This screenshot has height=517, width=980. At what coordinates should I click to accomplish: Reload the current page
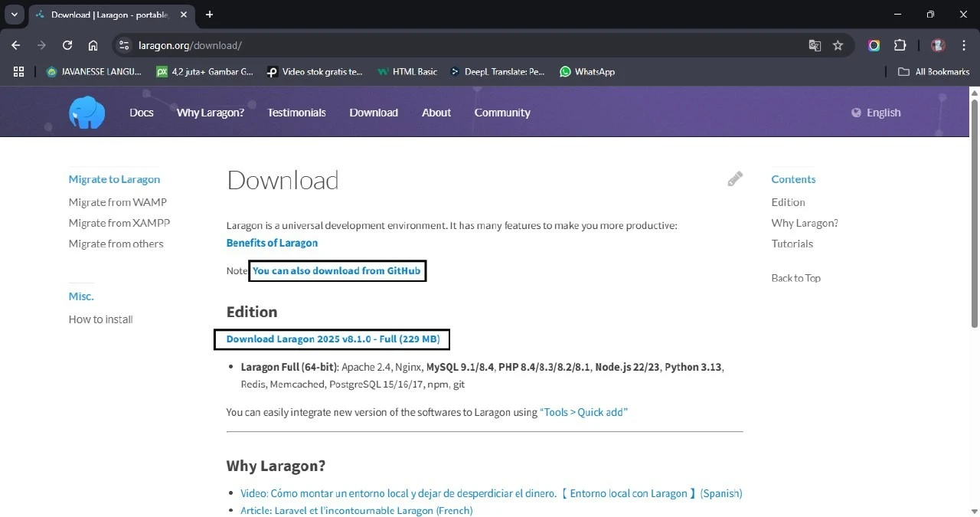pyautogui.click(x=67, y=45)
